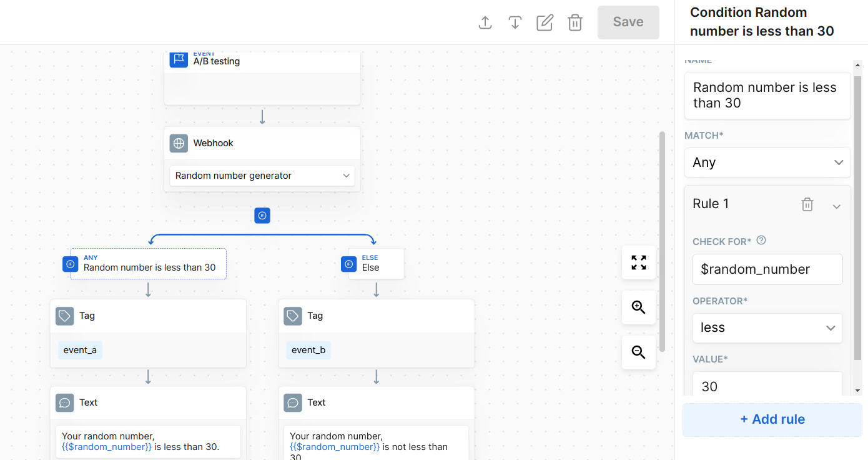This screenshot has height=460, width=868.
Task: Open the Random number generator webhook dropdown
Action: (x=262, y=176)
